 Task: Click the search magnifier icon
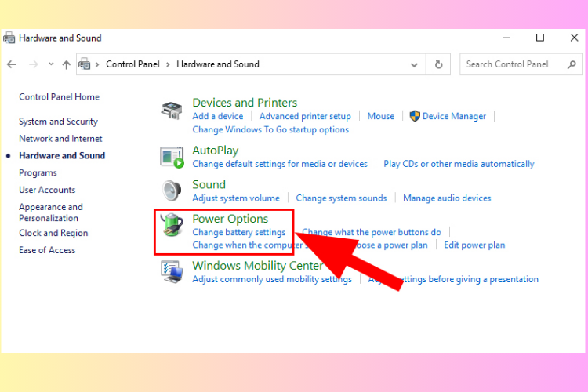coord(572,64)
